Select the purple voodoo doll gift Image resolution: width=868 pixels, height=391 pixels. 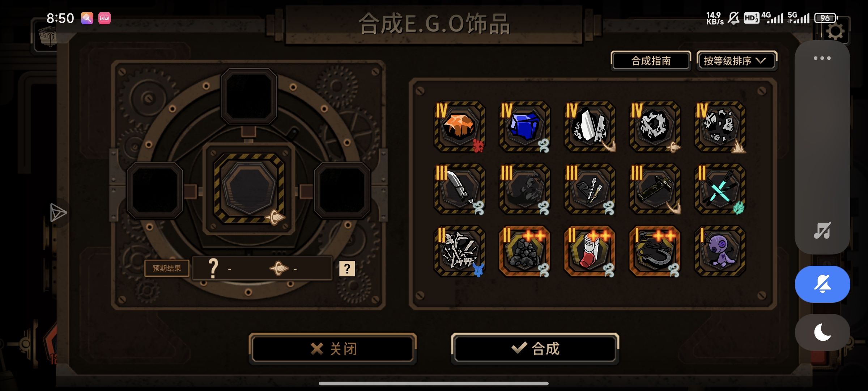pos(720,251)
